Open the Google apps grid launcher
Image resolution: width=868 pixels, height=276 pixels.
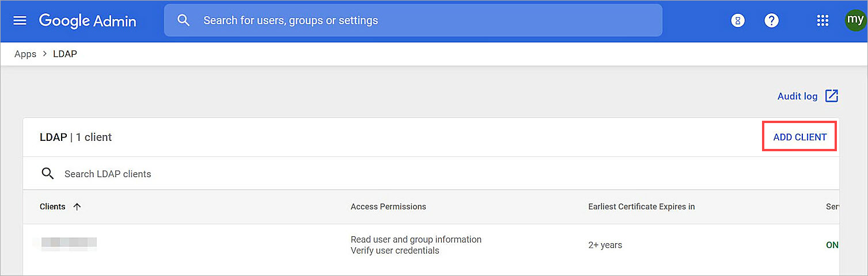[822, 21]
